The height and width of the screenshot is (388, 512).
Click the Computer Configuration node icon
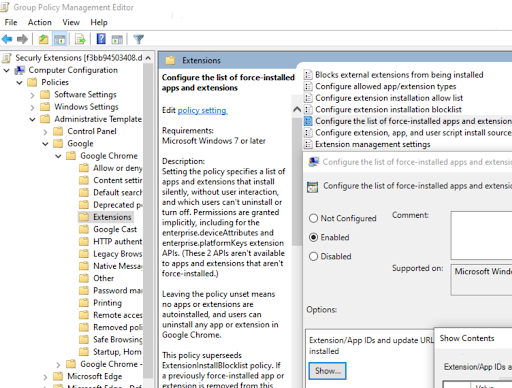point(20,70)
